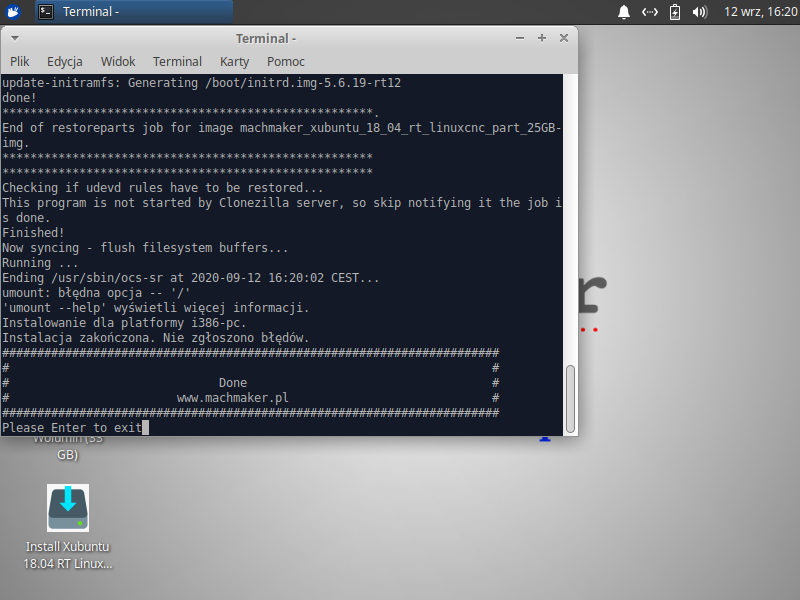Open the Plik menu
This screenshot has width=800, height=600.
point(20,61)
